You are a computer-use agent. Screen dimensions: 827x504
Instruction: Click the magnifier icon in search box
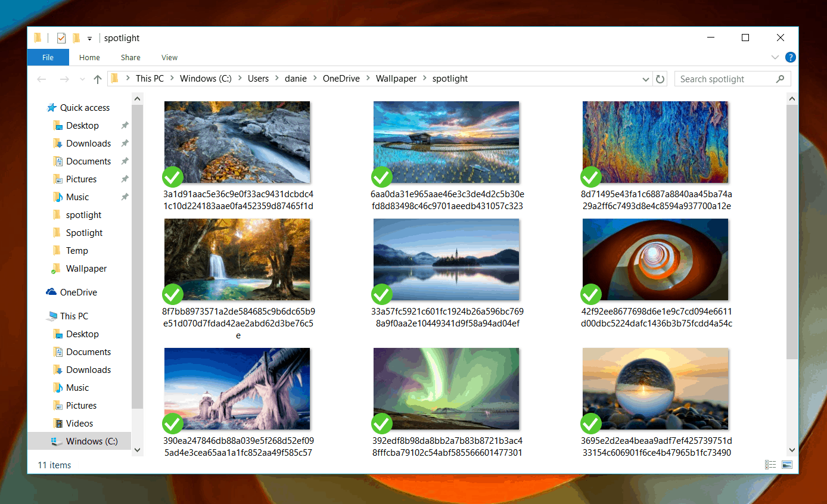[x=780, y=79]
